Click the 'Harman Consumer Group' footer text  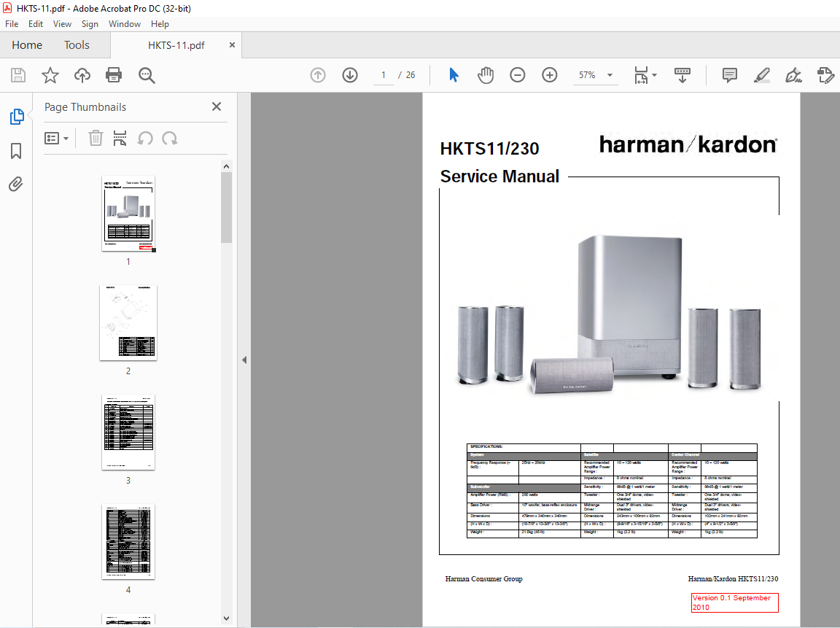tap(483, 578)
